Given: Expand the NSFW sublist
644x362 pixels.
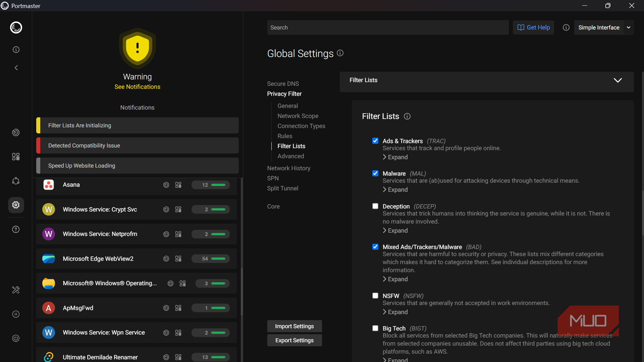Looking at the screenshot, I should point(395,312).
